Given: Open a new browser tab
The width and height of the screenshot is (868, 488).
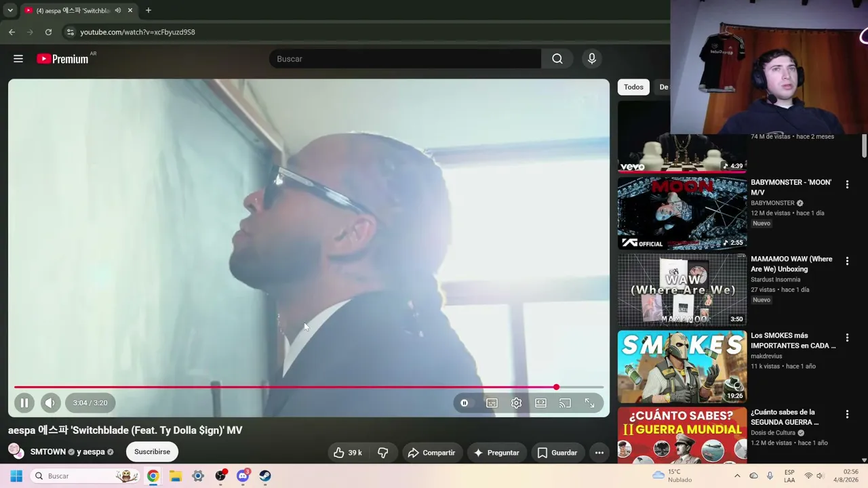Looking at the screenshot, I should point(149,10).
